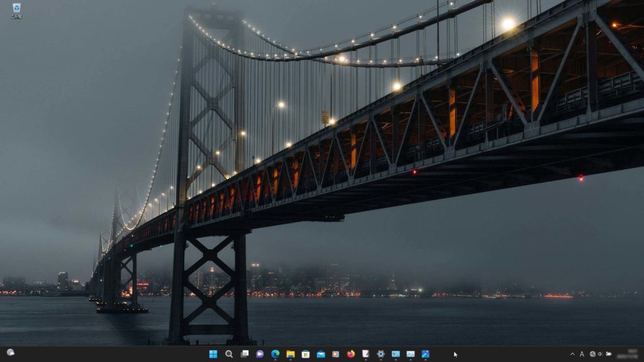Open the Mail app
644x362 pixels.
[x=321, y=354]
